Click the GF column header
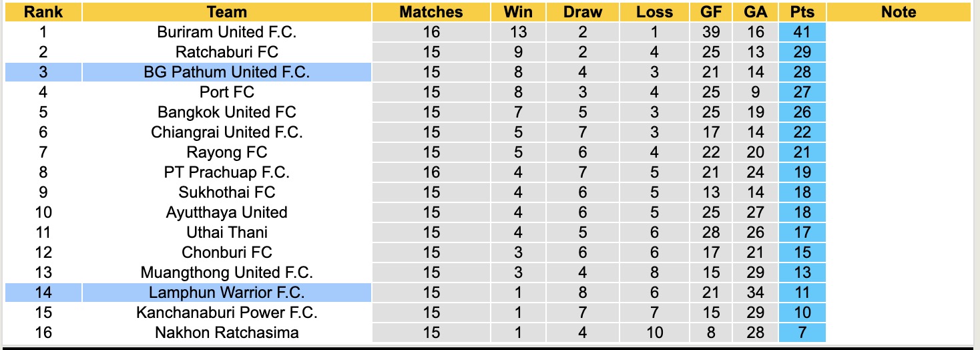 point(711,12)
